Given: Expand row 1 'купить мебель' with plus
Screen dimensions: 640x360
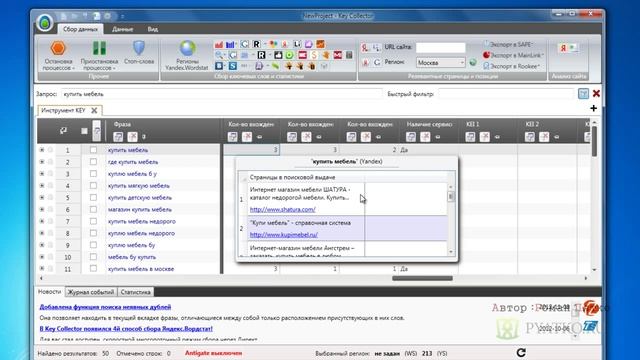Looking at the screenshot, I should [x=42, y=150].
